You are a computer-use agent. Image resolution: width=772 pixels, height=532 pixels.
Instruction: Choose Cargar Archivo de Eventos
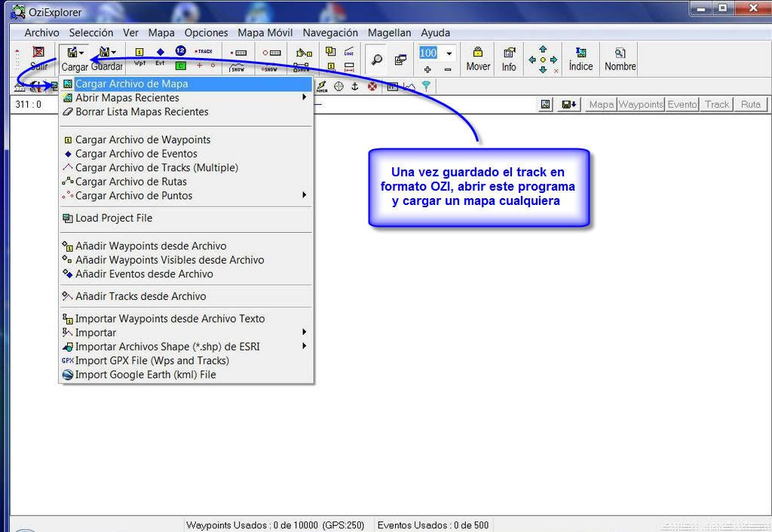tap(186, 154)
